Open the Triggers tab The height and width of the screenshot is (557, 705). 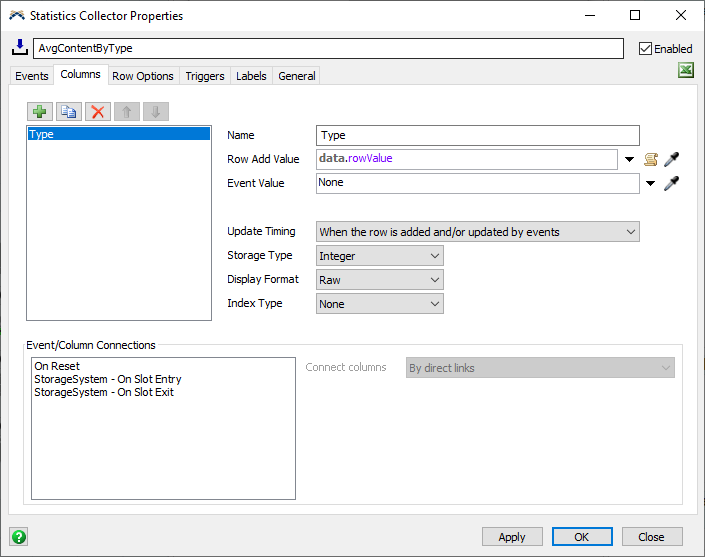tap(205, 76)
